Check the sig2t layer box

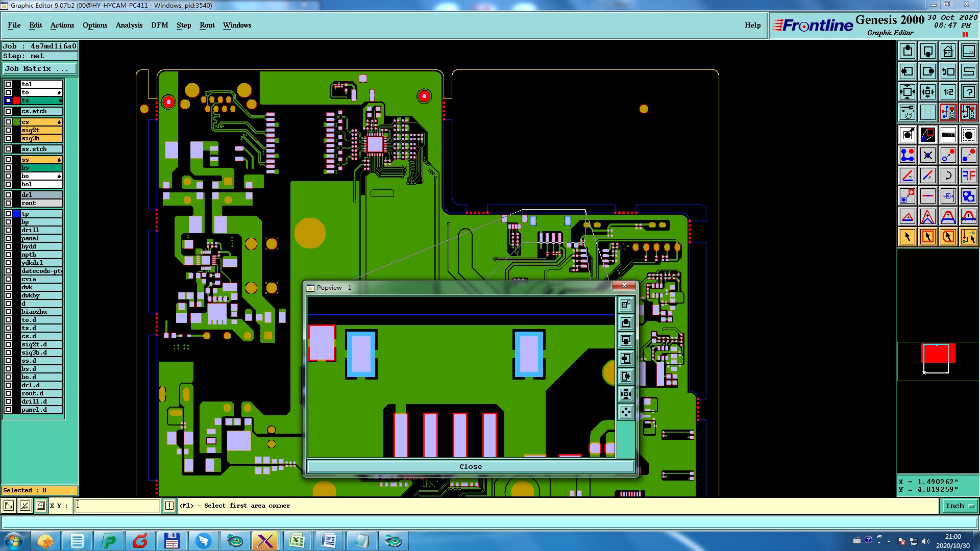point(8,130)
